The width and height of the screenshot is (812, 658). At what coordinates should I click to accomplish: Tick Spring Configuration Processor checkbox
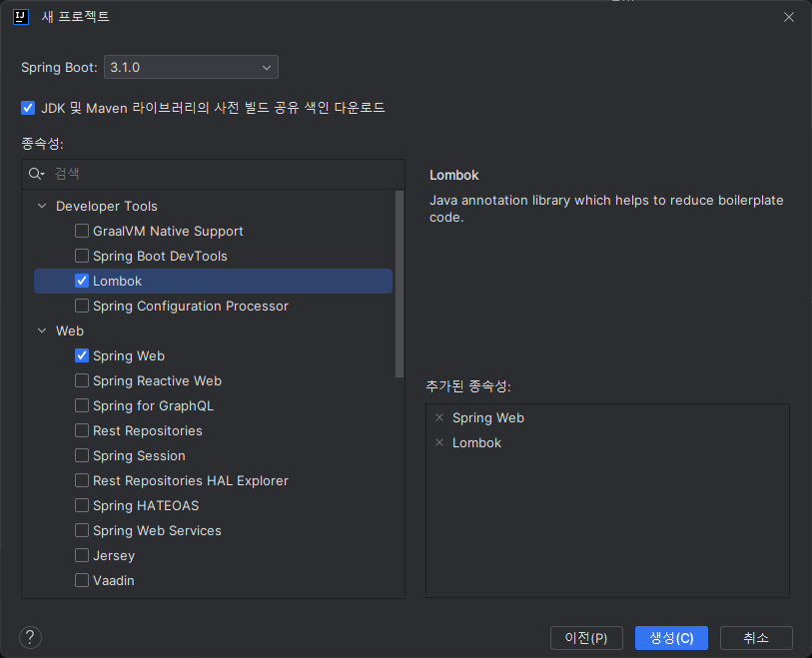(x=82, y=306)
